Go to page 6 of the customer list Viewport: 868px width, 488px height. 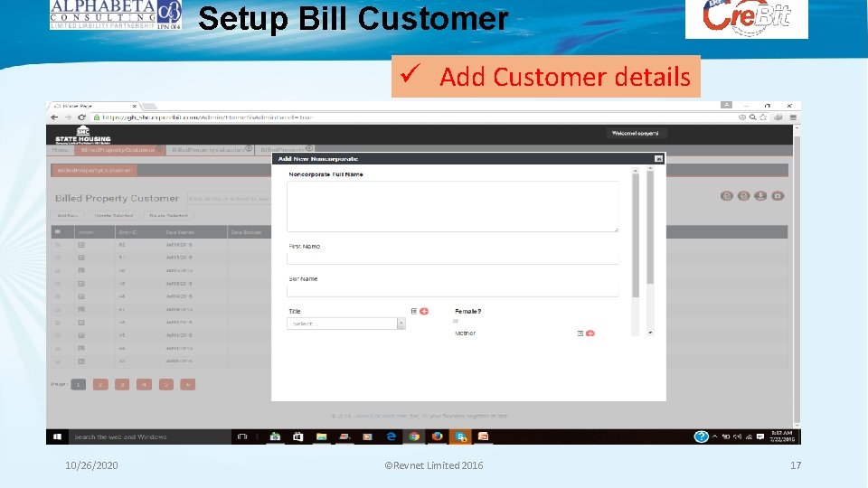[188, 385]
